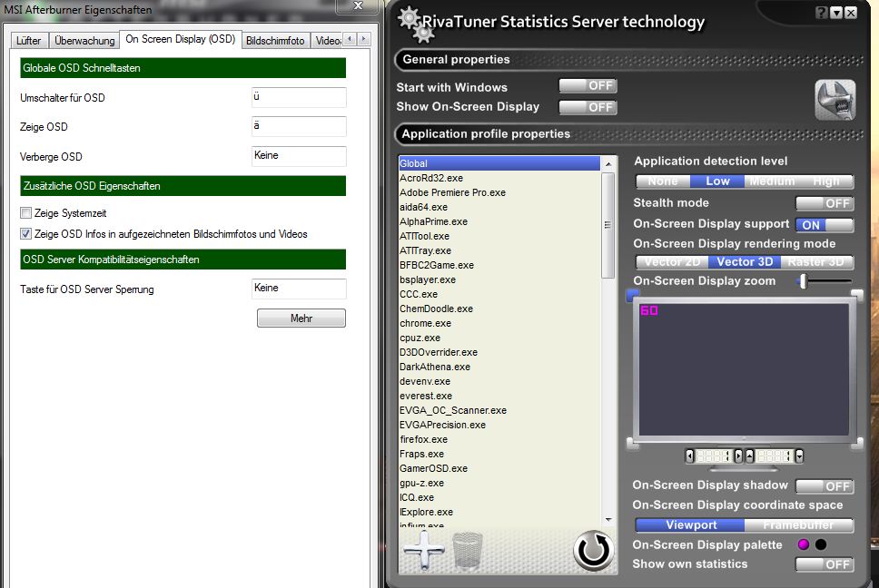
Task: Click the Zeige OSD hotkey field
Action: pos(299,126)
